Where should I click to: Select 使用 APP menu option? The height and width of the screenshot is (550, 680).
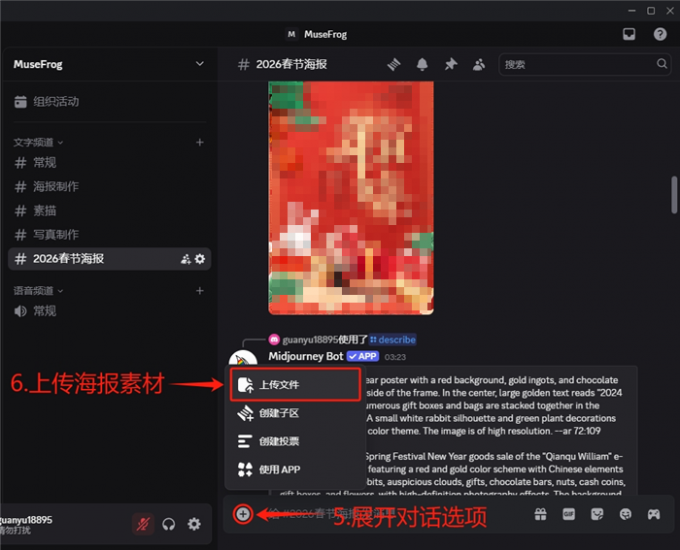click(x=295, y=469)
